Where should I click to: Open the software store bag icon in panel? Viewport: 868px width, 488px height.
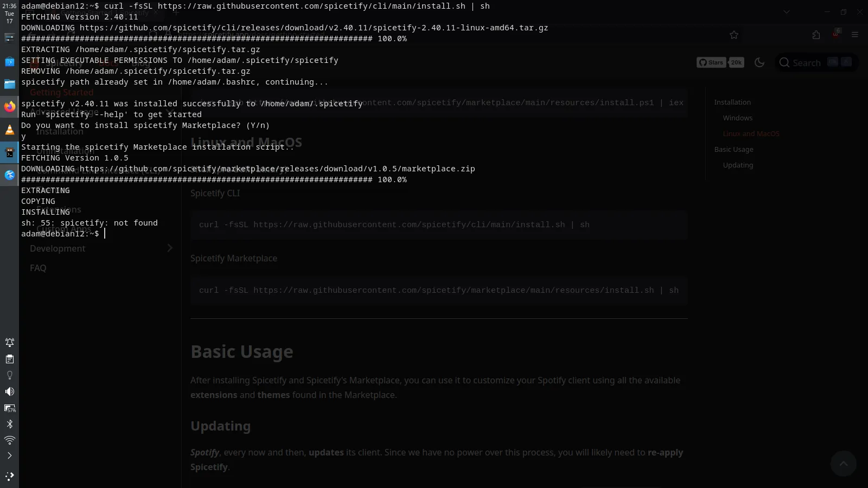(x=10, y=61)
